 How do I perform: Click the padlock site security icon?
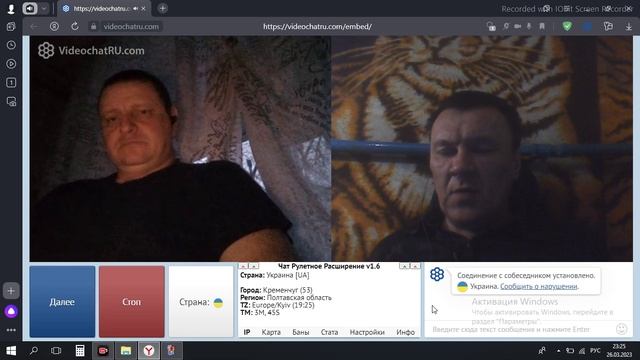93,27
